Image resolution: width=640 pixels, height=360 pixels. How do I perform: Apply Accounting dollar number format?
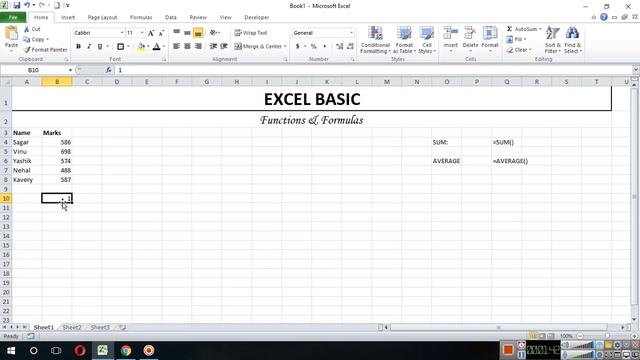pos(298,47)
